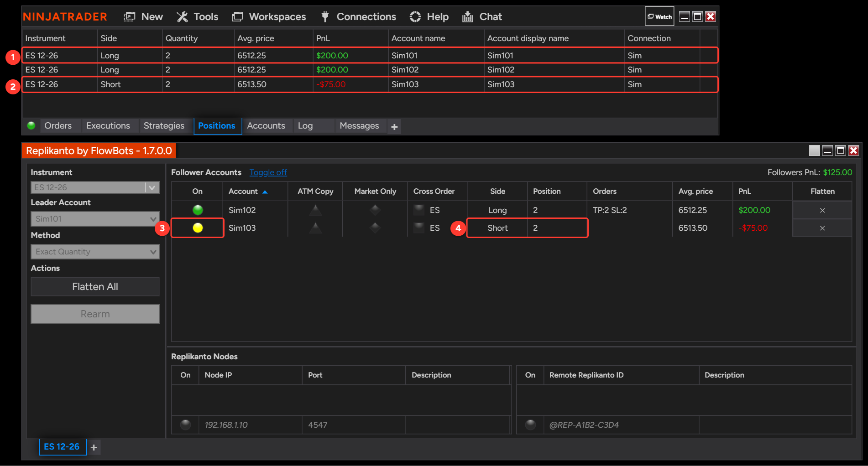Click the Sim103 Short position row in Control Center
Viewport: 868px width, 466px height.
[370, 84]
